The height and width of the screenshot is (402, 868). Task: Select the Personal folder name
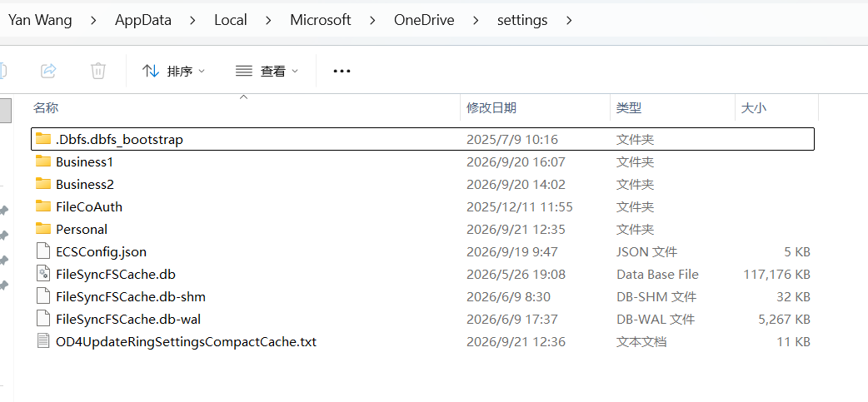82,229
